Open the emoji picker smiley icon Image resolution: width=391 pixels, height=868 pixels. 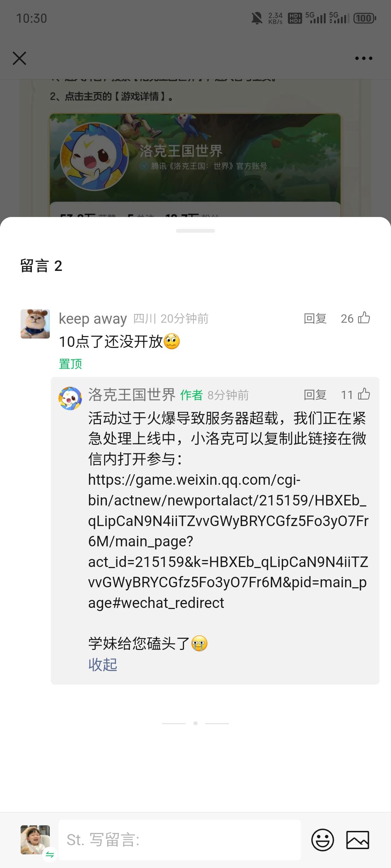[x=322, y=839]
